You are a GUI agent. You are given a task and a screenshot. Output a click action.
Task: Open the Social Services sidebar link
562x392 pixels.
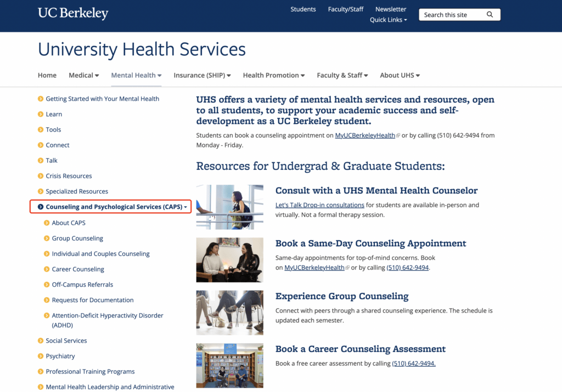[66, 340]
